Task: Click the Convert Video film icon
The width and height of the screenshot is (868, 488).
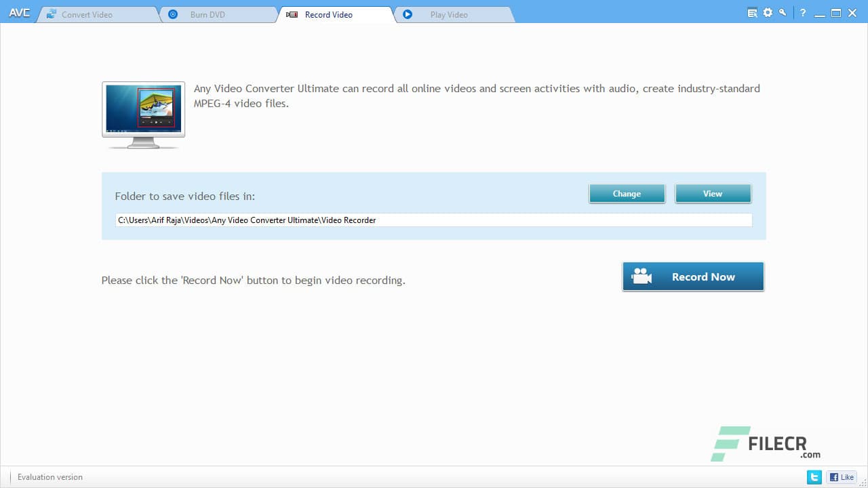Action: [51, 14]
